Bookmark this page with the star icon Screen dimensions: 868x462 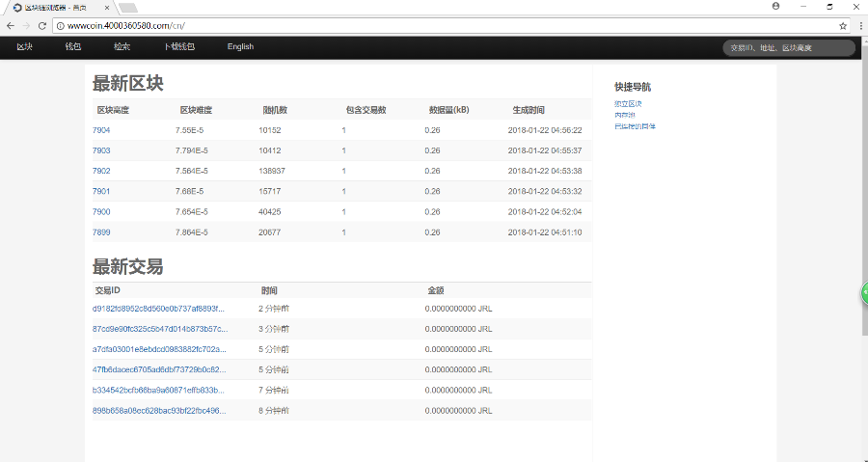[x=843, y=25]
